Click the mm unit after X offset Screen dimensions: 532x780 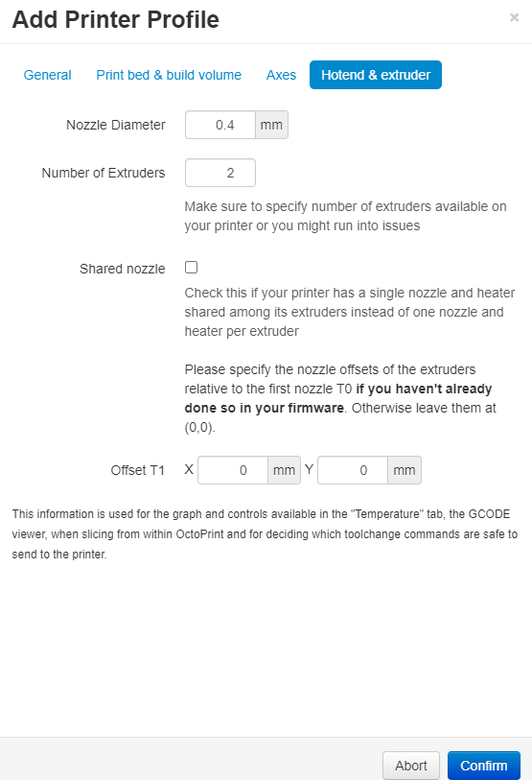(284, 470)
